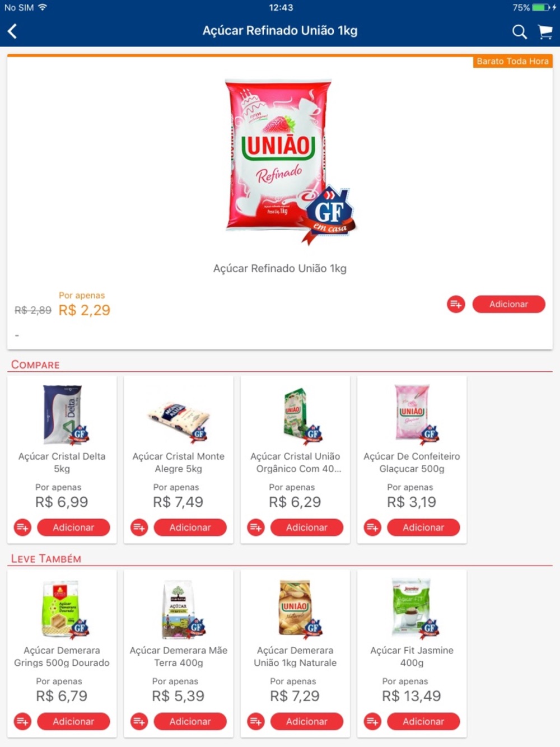Click Adicionar under Açúcar Cristal União Orgânico
Viewport: 560px width, 747px height.
click(307, 527)
